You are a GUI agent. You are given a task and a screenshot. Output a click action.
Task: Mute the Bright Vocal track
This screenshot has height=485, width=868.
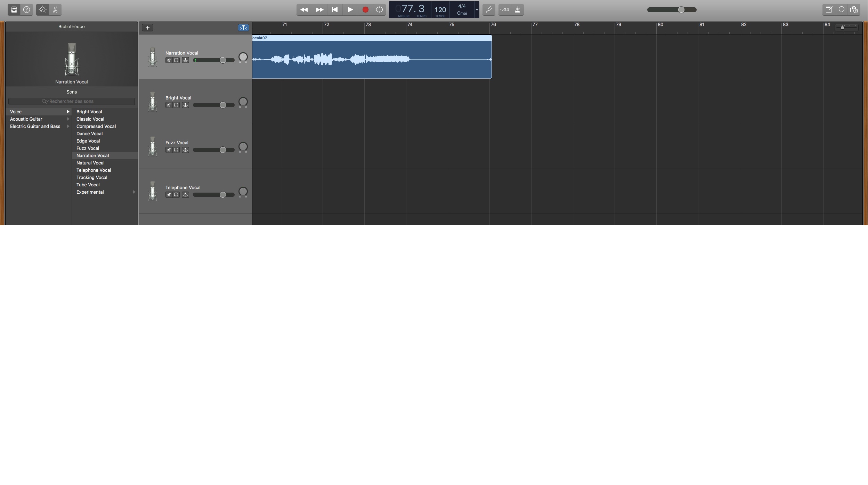pos(169,105)
